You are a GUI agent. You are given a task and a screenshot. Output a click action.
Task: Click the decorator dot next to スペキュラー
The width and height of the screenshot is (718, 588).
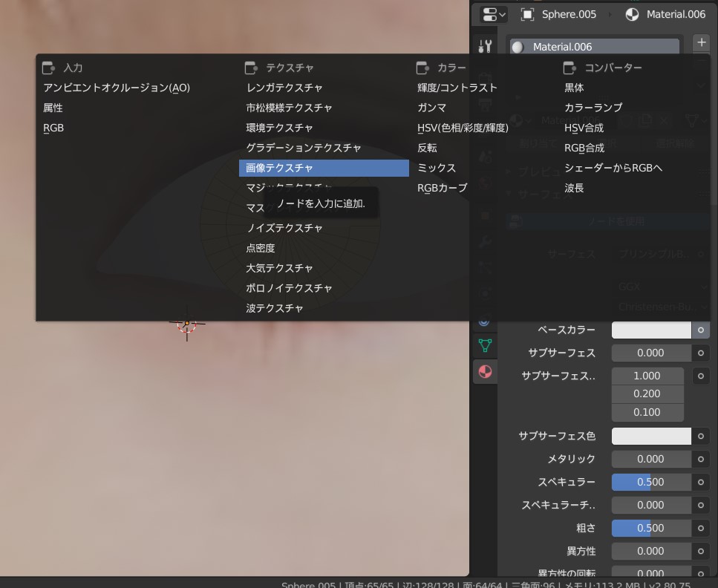699,482
